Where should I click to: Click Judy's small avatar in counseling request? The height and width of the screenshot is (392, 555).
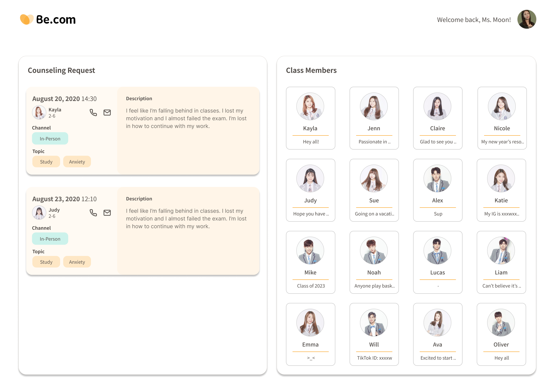39,213
